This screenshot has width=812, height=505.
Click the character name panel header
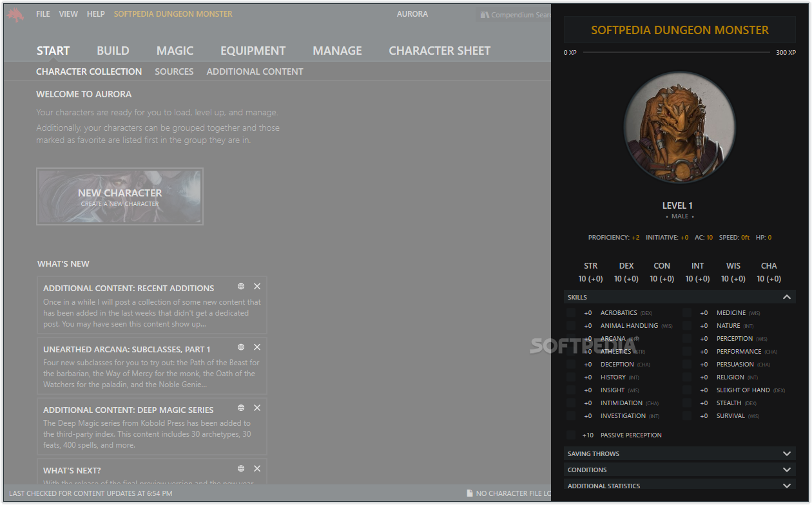[x=680, y=30]
